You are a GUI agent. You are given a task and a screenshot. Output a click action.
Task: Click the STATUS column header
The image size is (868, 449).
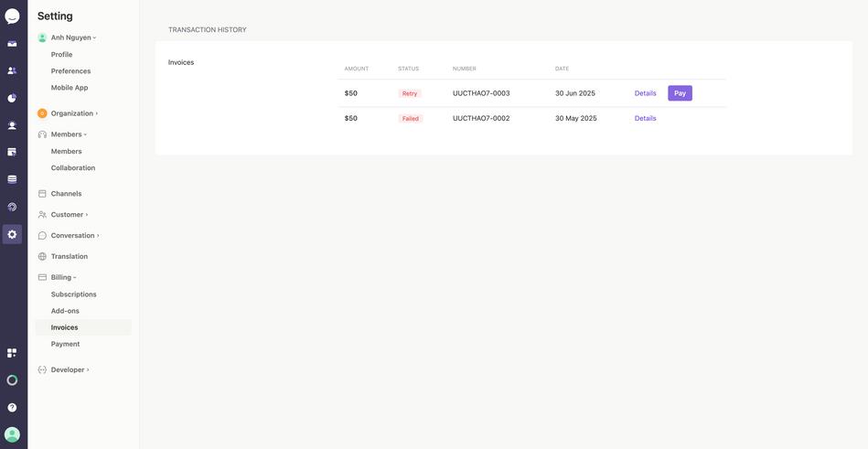pyautogui.click(x=409, y=69)
